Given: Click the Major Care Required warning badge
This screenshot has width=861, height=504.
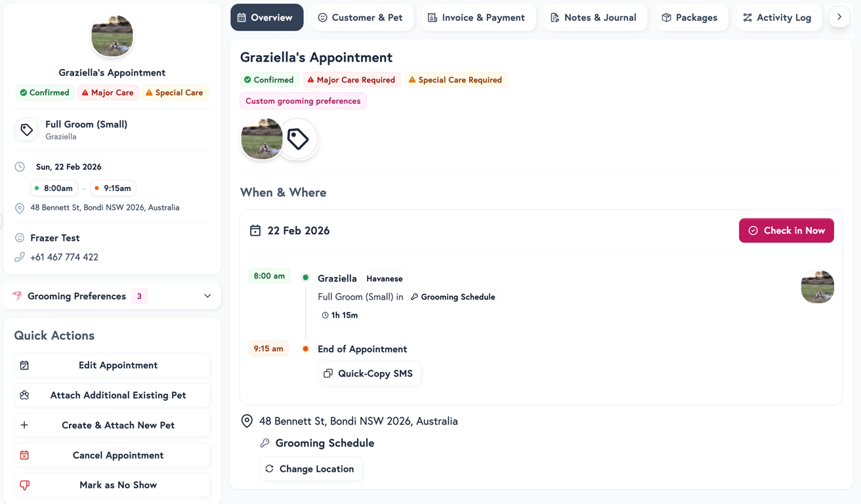Looking at the screenshot, I should tap(352, 79).
